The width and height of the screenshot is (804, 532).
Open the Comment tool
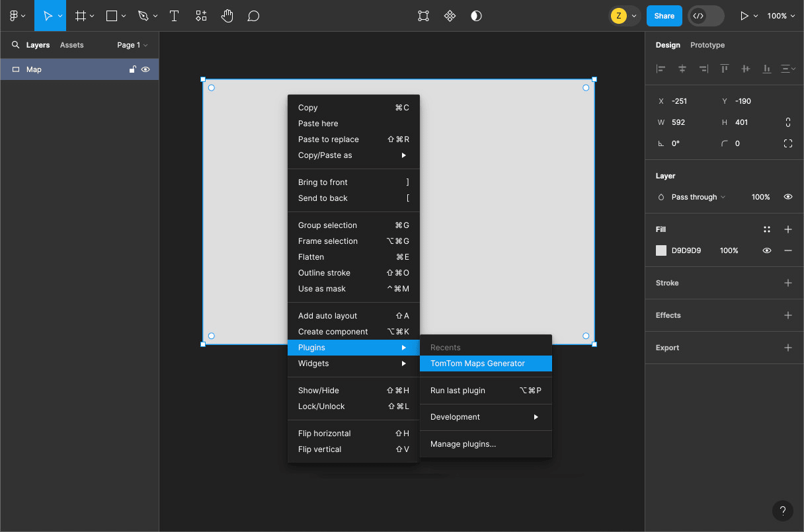click(x=253, y=15)
